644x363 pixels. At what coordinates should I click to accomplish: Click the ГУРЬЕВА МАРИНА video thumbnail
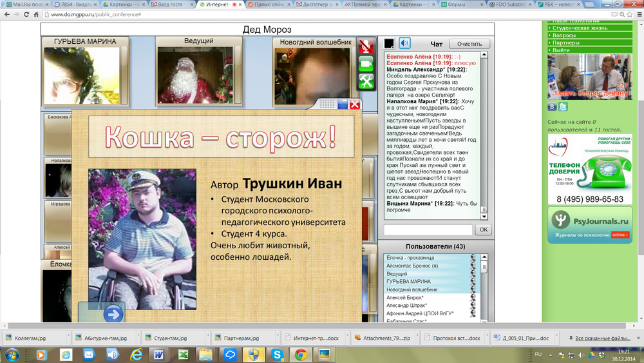[x=82, y=75]
